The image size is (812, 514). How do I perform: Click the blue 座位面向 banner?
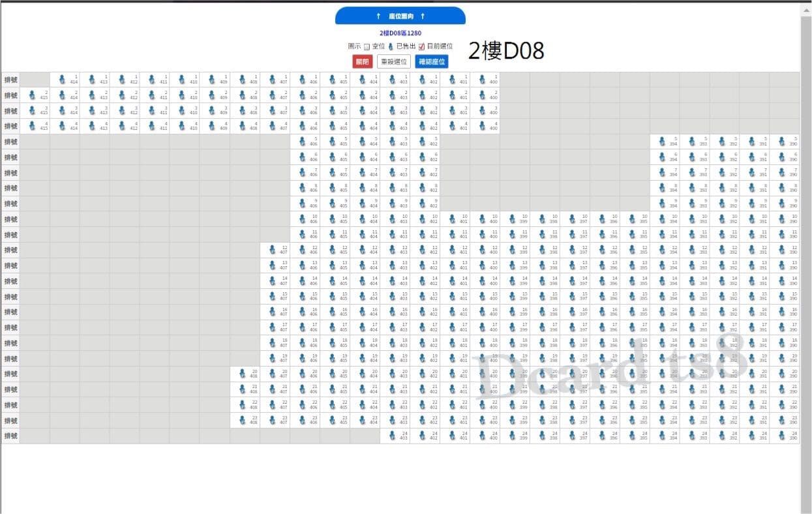point(400,16)
